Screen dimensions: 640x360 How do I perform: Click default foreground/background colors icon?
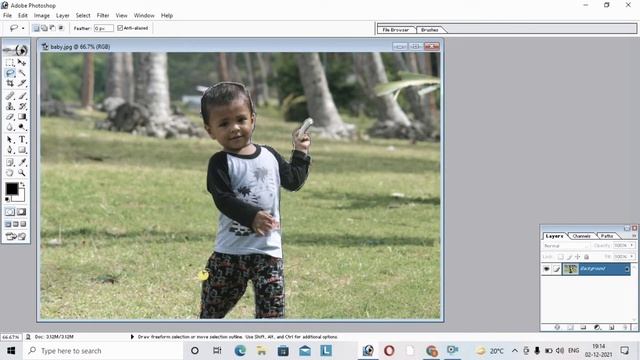(x=7, y=200)
